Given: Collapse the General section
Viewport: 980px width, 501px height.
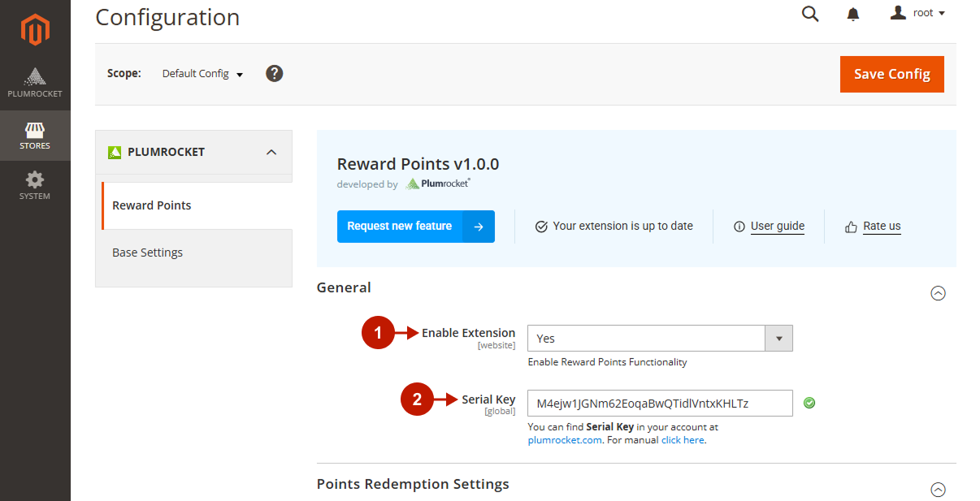Looking at the screenshot, I should (x=938, y=293).
